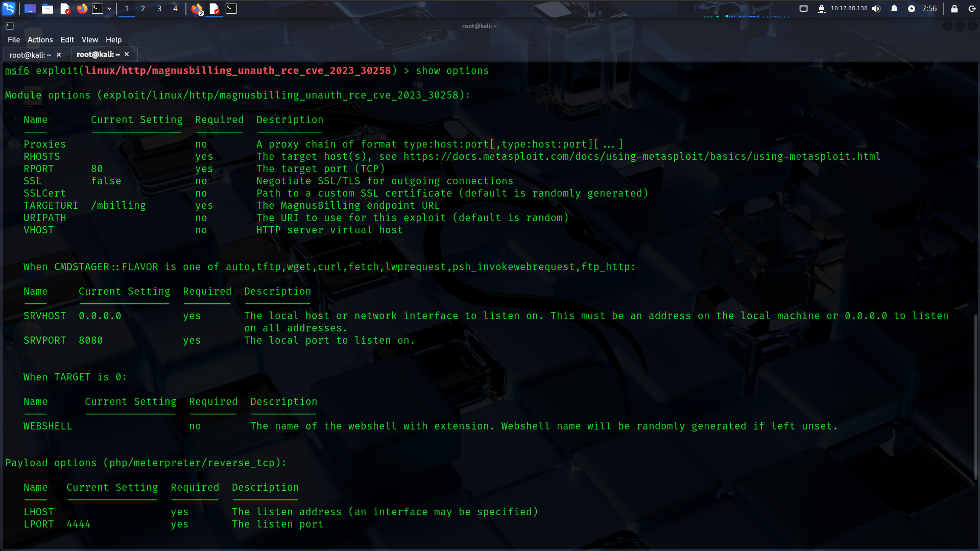Launch the text editor from panel

click(x=65, y=9)
